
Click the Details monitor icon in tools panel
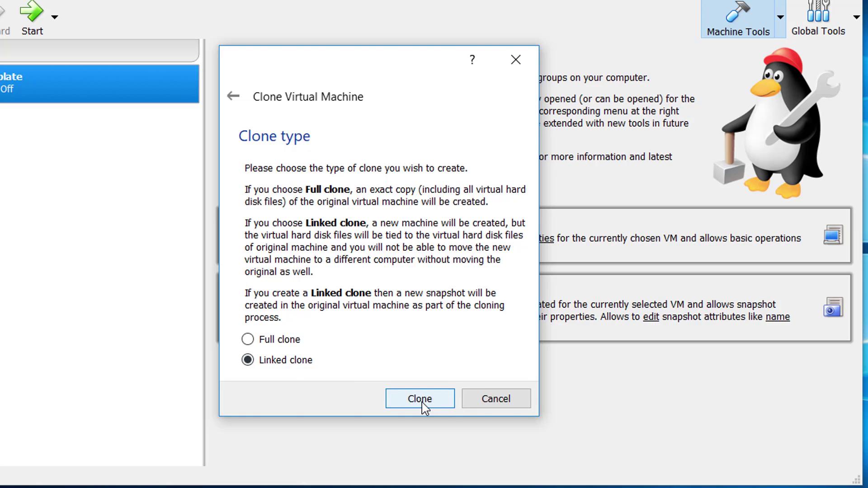coord(833,235)
